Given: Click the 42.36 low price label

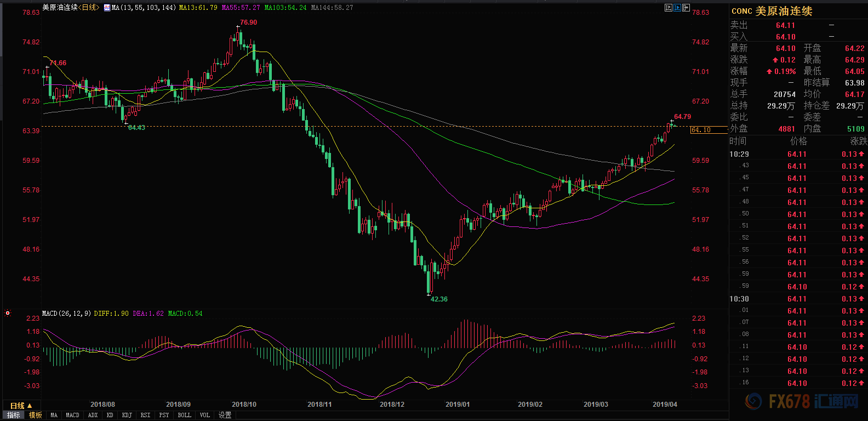Looking at the screenshot, I should click(x=439, y=299).
